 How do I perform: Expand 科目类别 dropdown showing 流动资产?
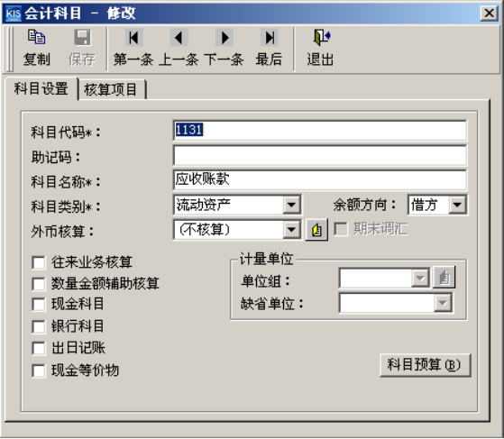coord(291,205)
